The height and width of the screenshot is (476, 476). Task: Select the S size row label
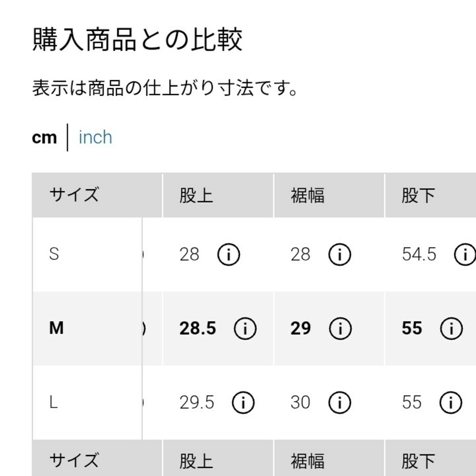(x=54, y=254)
